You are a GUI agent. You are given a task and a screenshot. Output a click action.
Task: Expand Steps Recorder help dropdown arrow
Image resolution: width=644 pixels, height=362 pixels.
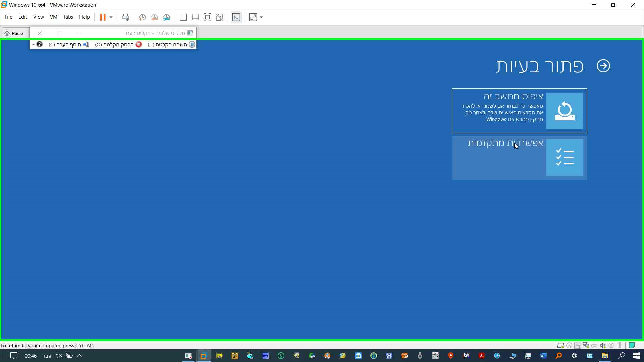click(x=33, y=44)
